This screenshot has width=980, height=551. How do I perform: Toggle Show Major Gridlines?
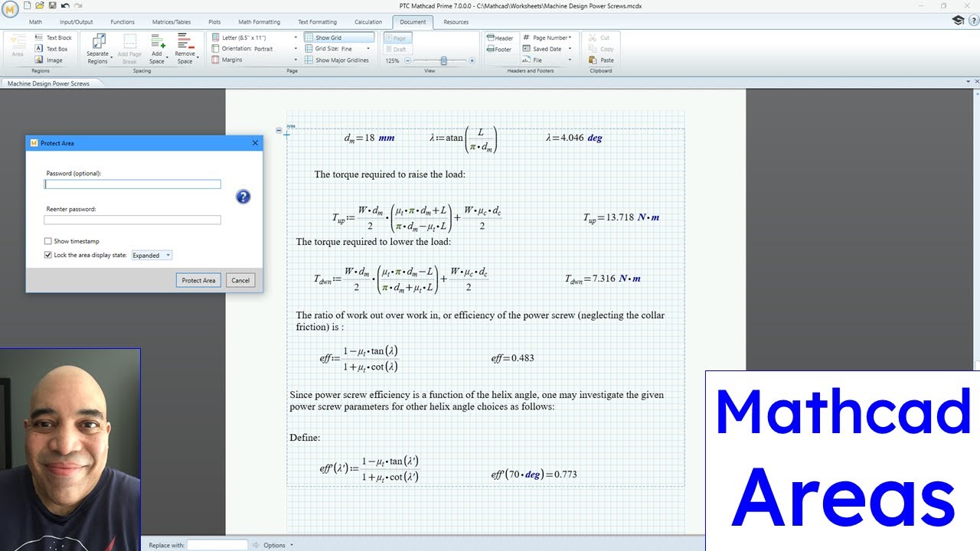[x=337, y=60]
